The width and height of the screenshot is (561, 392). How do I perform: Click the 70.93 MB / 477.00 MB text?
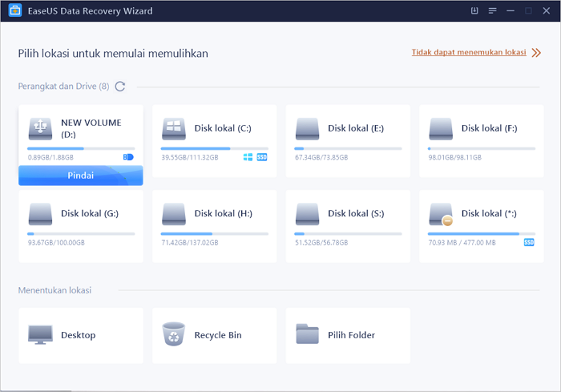coord(462,242)
